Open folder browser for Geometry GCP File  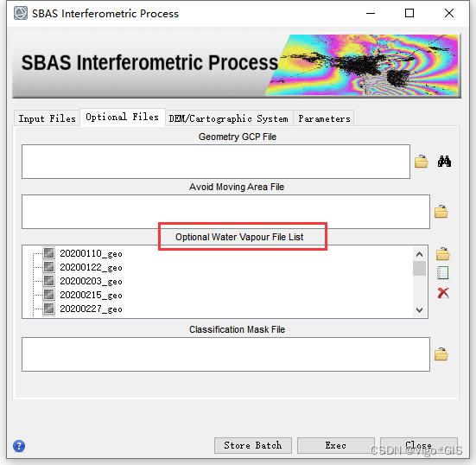pos(422,162)
